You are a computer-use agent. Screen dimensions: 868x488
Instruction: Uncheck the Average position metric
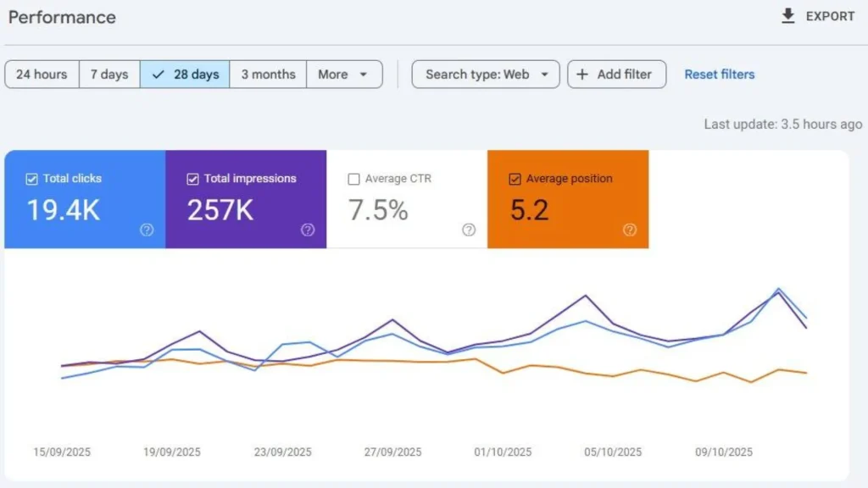pos(514,179)
